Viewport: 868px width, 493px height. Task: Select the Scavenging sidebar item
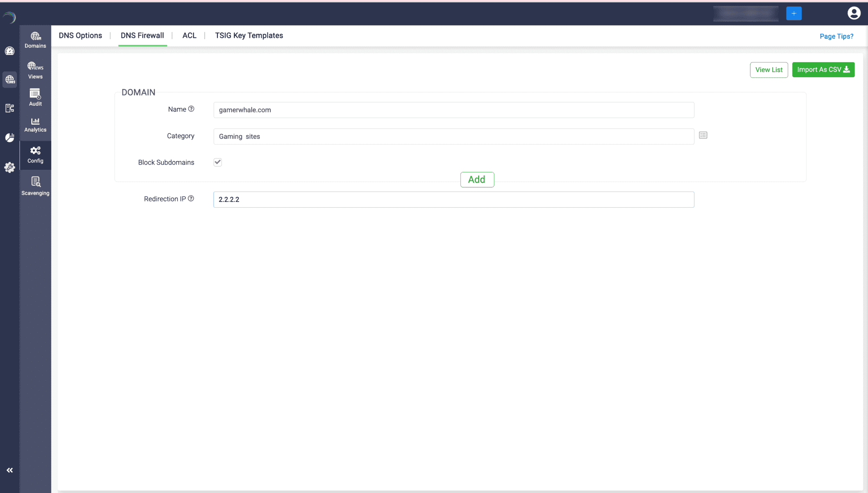coord(35,186)
